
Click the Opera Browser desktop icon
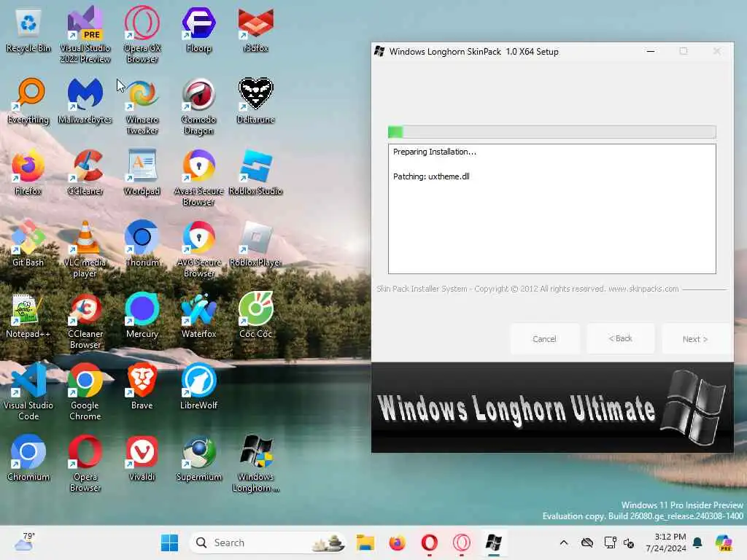pos(85,463)
